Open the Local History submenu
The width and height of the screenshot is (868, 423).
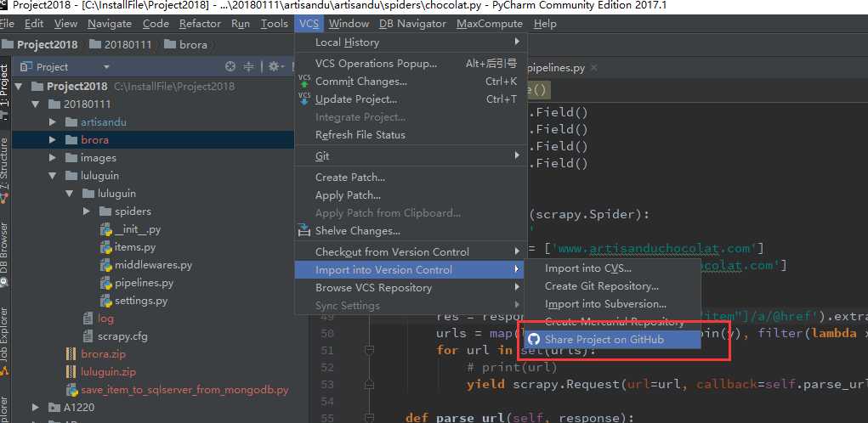click(x=411, y=42)
